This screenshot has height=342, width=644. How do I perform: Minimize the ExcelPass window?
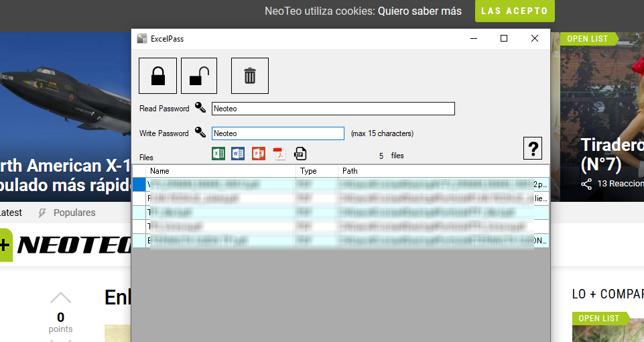point(474,38)
